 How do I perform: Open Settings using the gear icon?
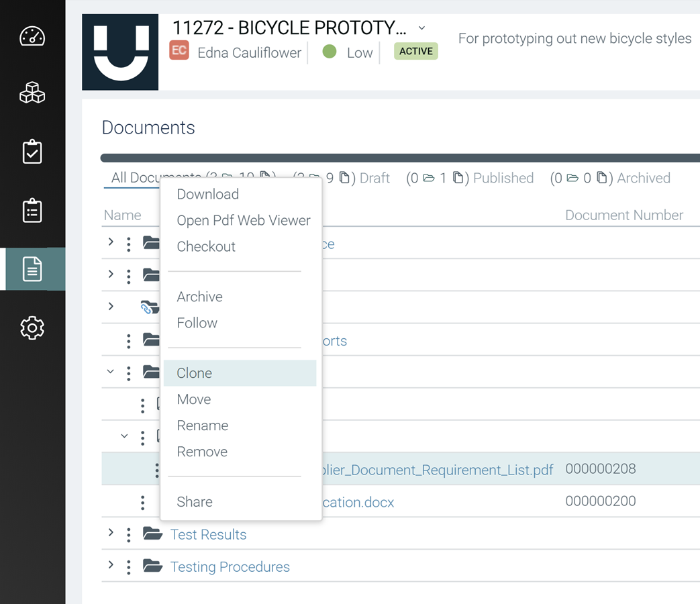click(32, 328)
